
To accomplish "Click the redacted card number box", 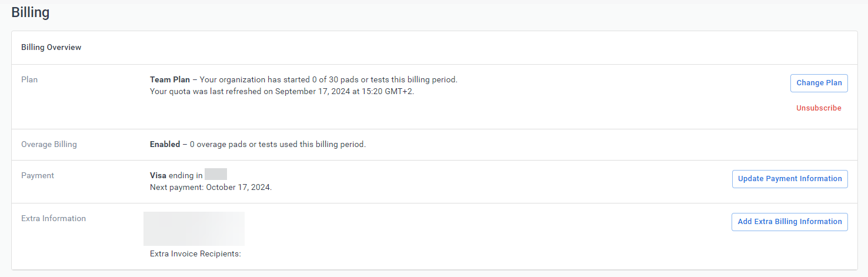I will point(216,175).
